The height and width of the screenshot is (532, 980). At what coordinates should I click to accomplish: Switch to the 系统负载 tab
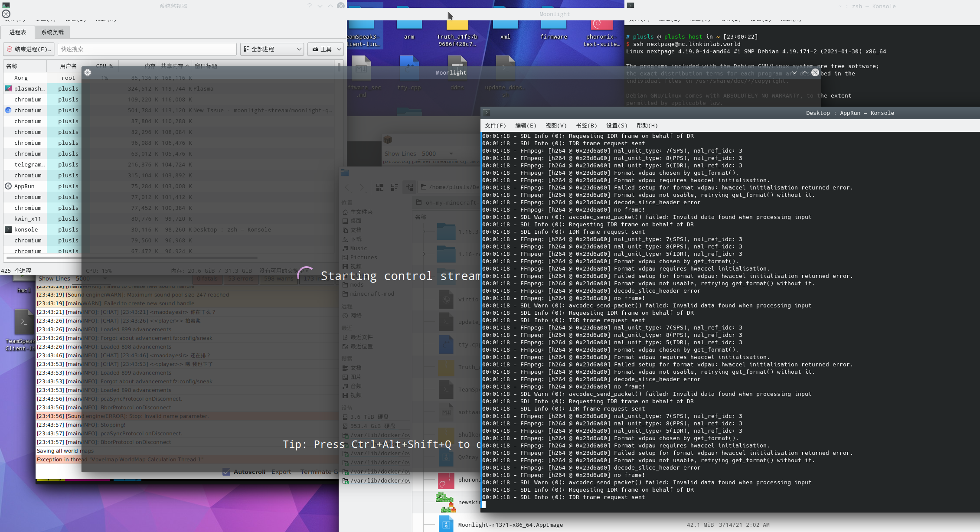[52, 32]
